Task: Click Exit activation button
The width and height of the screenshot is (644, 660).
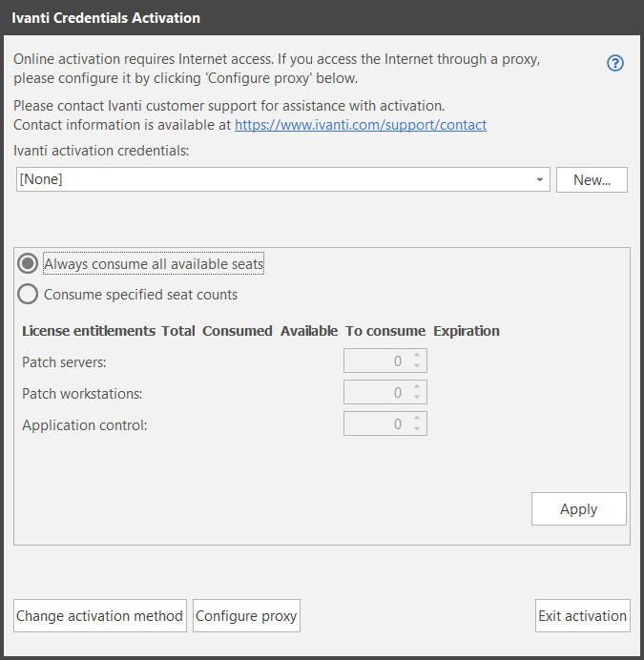Action: pyautogui.click(x=583, y=616)
